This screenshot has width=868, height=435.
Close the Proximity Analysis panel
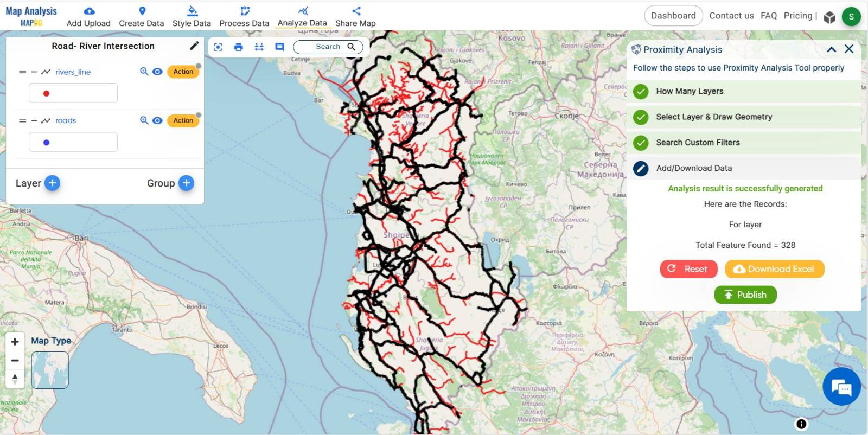coord(849,49)
